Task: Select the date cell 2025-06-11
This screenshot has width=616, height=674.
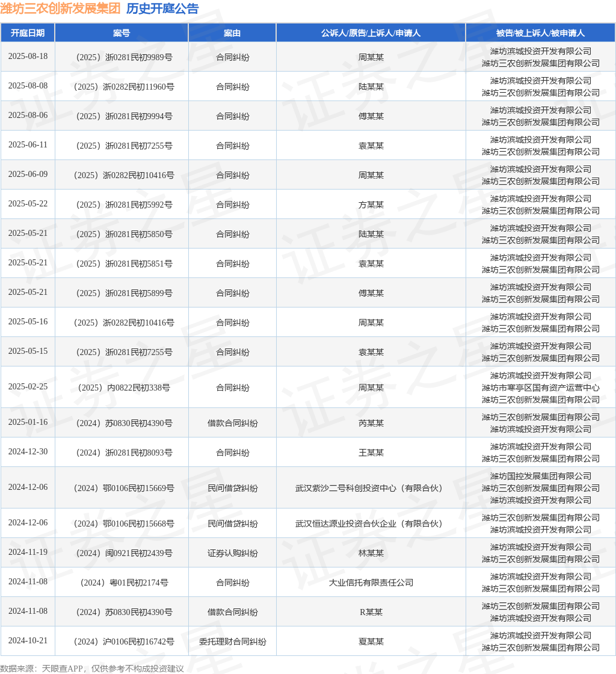Action: (x=28, y=145)
